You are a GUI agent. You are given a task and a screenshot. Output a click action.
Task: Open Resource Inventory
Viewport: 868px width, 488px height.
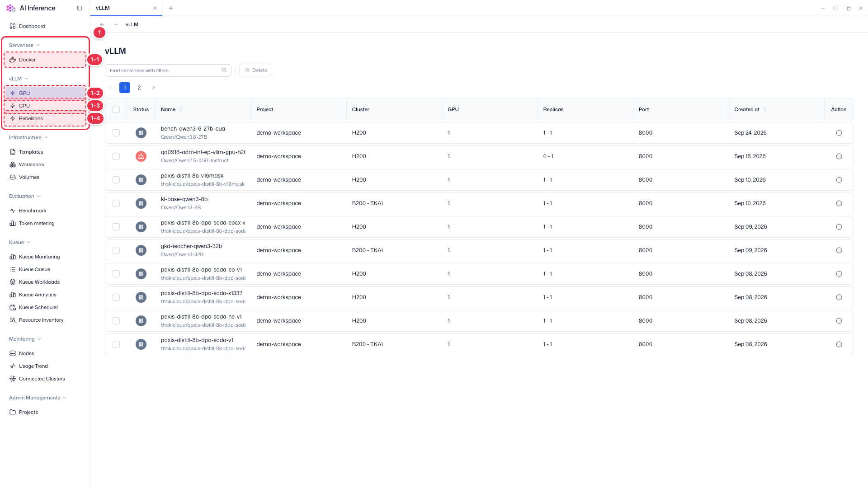[45, 320]
